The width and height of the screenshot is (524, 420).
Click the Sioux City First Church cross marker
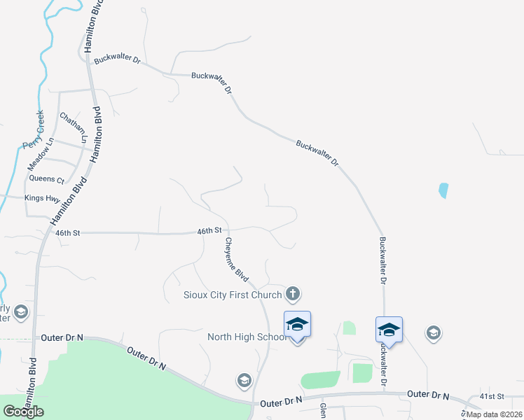(x=293, y=294)
